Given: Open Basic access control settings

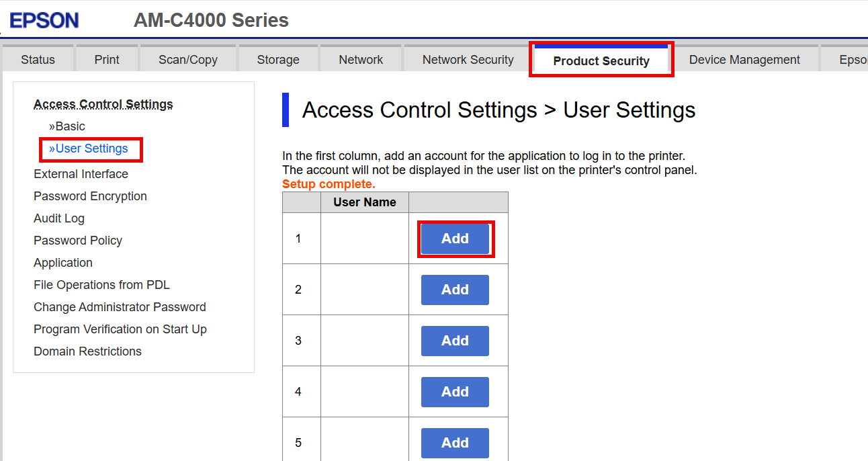Looking at the screenshot, I should (67, 126).
